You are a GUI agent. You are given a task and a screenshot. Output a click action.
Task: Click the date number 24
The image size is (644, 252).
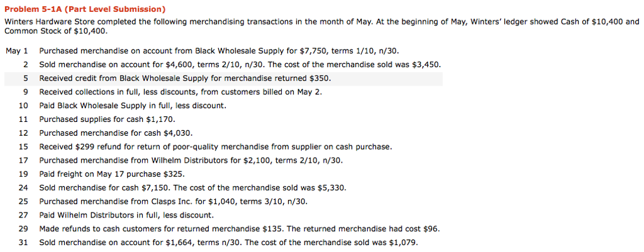(x=23, y=187)
